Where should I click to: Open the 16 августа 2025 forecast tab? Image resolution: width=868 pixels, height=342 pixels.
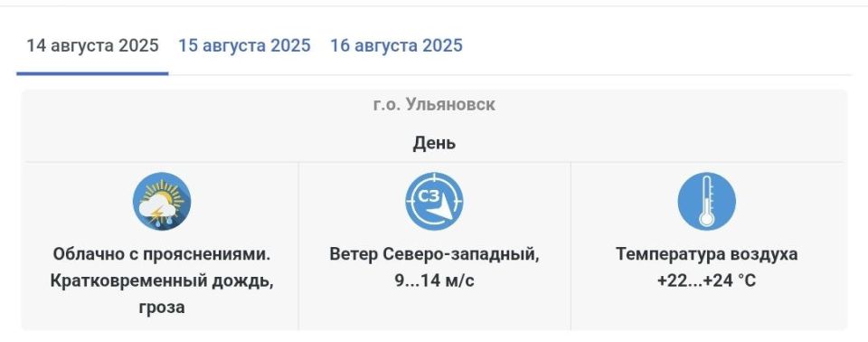[x=396, y=45]
